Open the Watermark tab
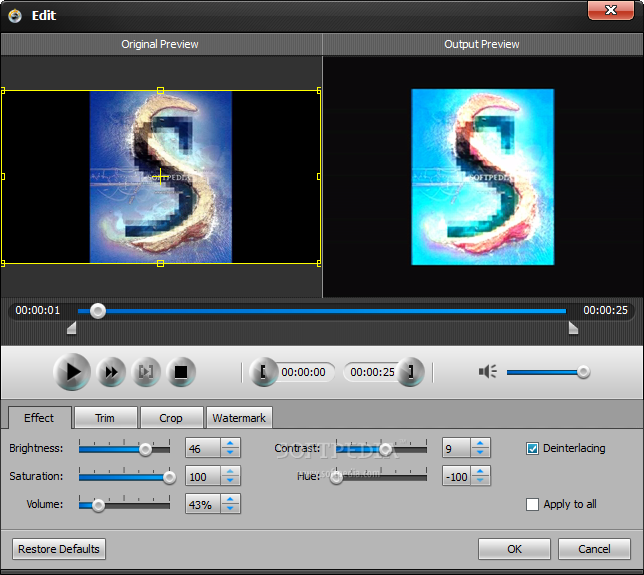The width and height of the screenshot is (644, 575). 239,418
